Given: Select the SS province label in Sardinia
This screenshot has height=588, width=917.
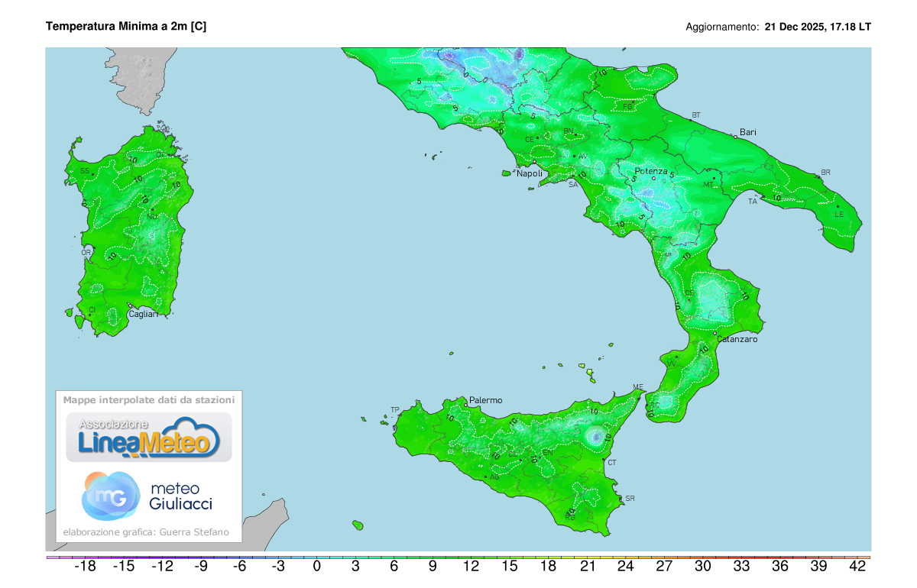Looking at the screenshot, I should (85, 171).
